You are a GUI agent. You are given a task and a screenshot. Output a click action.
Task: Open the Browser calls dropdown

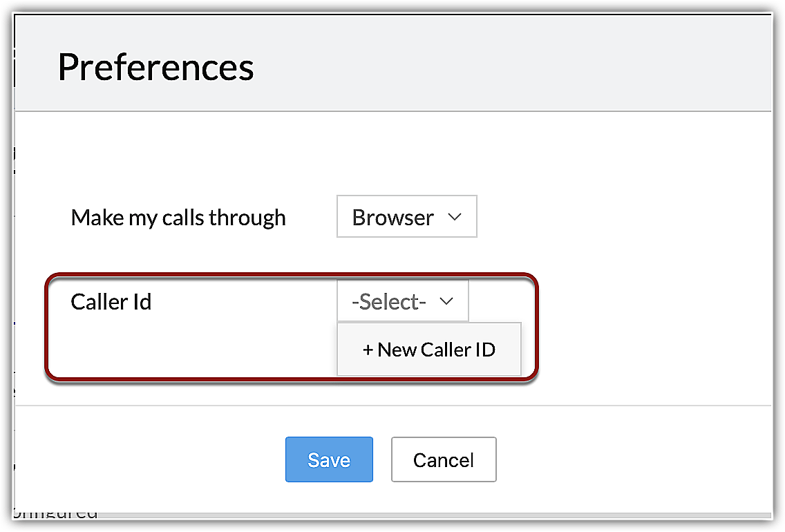pos(406,218)
